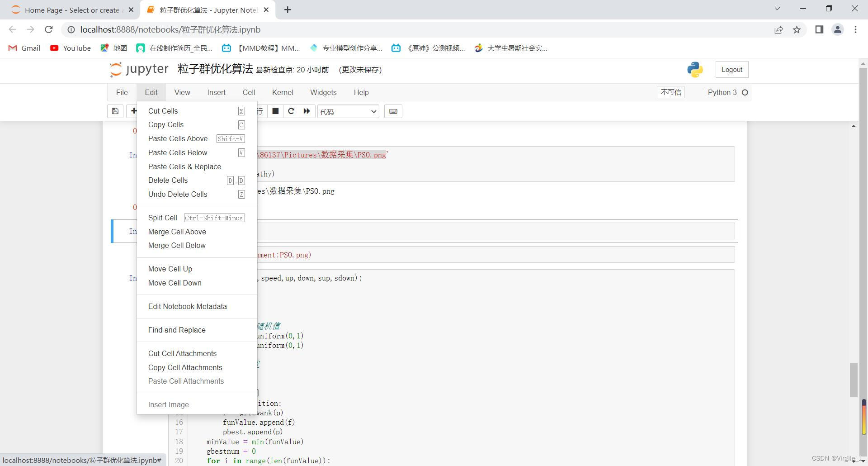Select Undo Delete Cells
The height and width of the screenshot is (466, 868).
click(x=197, y=194)
